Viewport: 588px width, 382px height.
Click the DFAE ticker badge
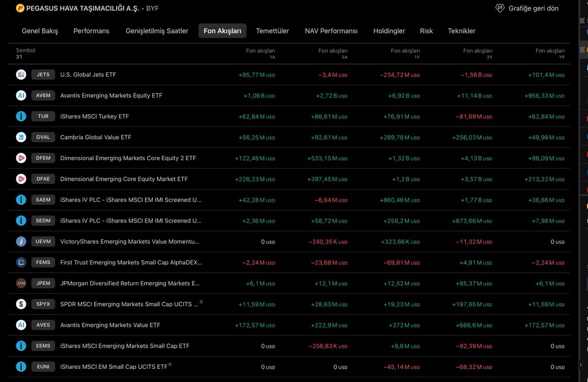(43, 179)
